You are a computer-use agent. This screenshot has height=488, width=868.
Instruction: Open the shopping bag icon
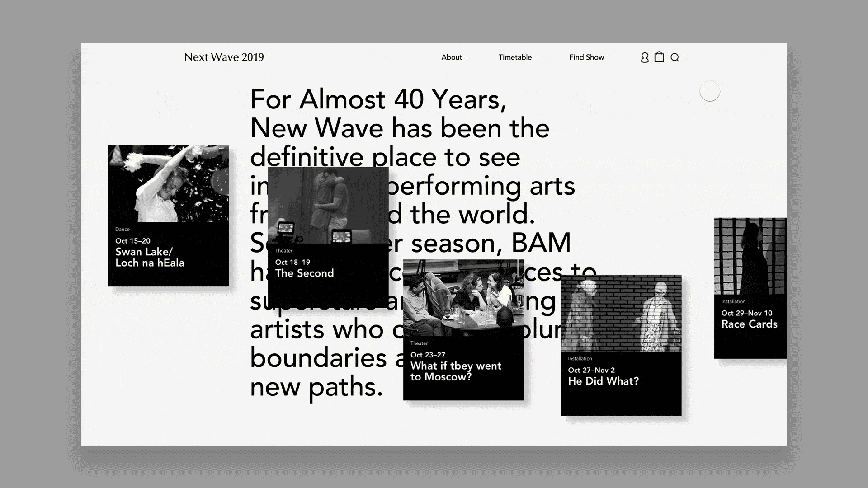[x=659, y=57]
